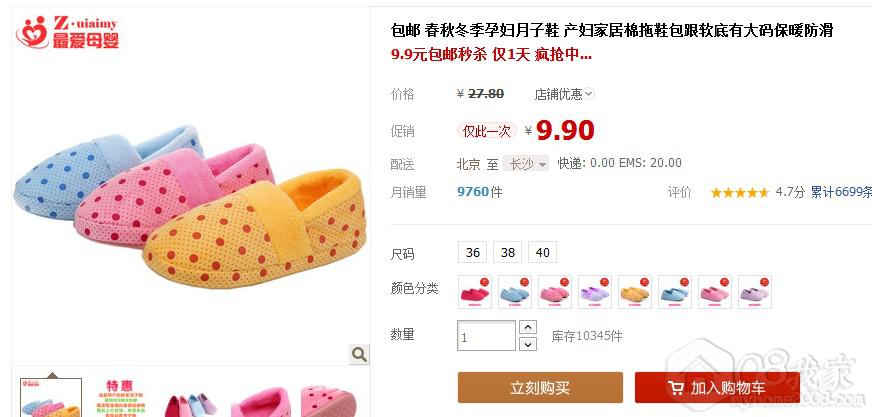The width and height of the screenshot is (872, 417).
Task: Click the quantity input field
Action: [x=487, y=336]
